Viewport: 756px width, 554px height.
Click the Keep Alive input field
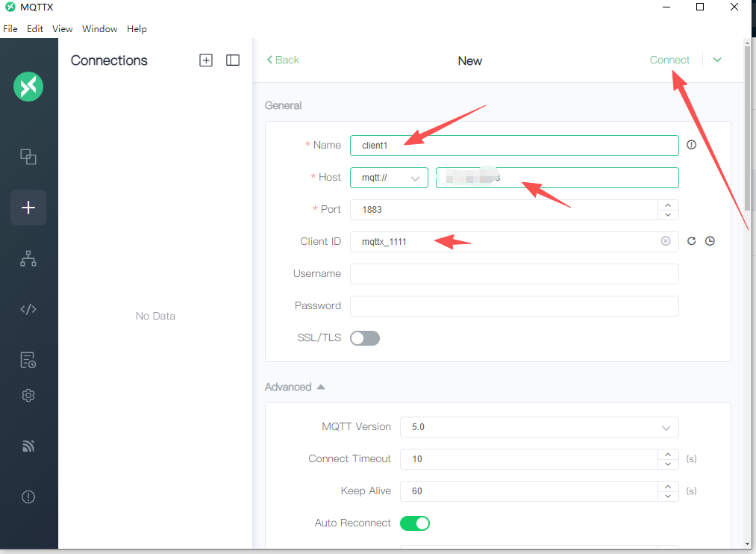tap(529, 491)
